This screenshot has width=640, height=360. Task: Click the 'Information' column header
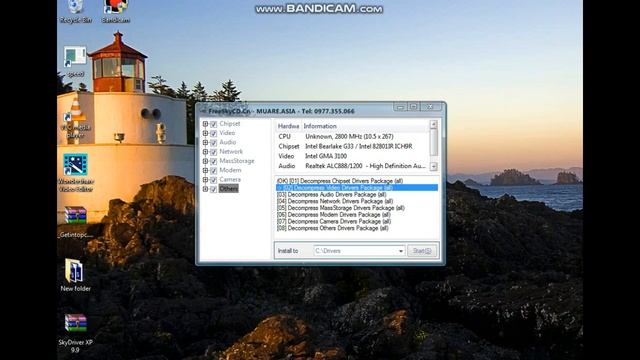365,126
